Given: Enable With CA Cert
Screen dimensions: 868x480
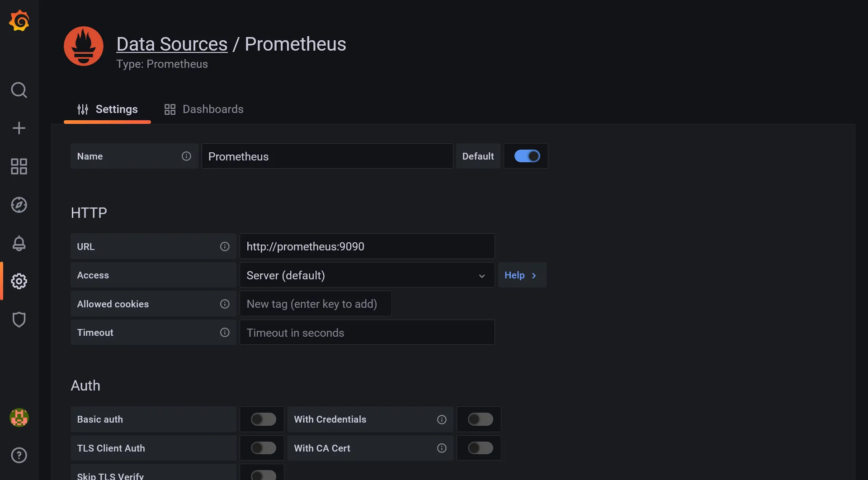Looking at the screenshot, I should [x=479, y=448].
